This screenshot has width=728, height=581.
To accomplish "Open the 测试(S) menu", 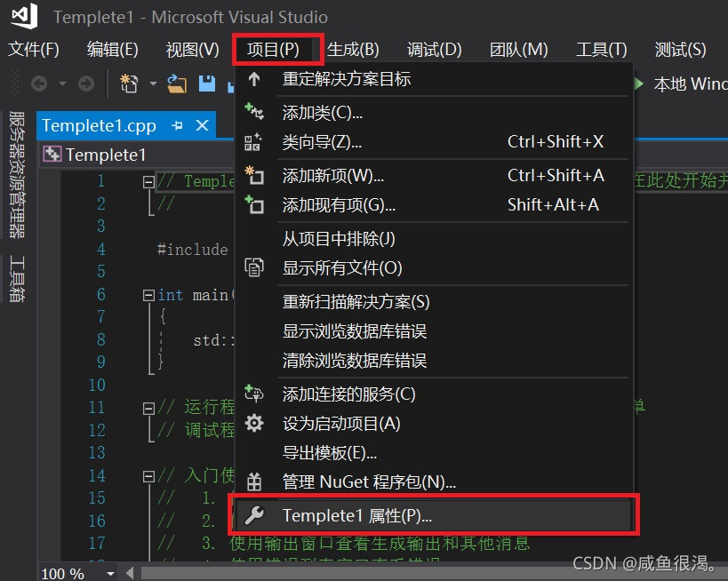I will 680,49.
